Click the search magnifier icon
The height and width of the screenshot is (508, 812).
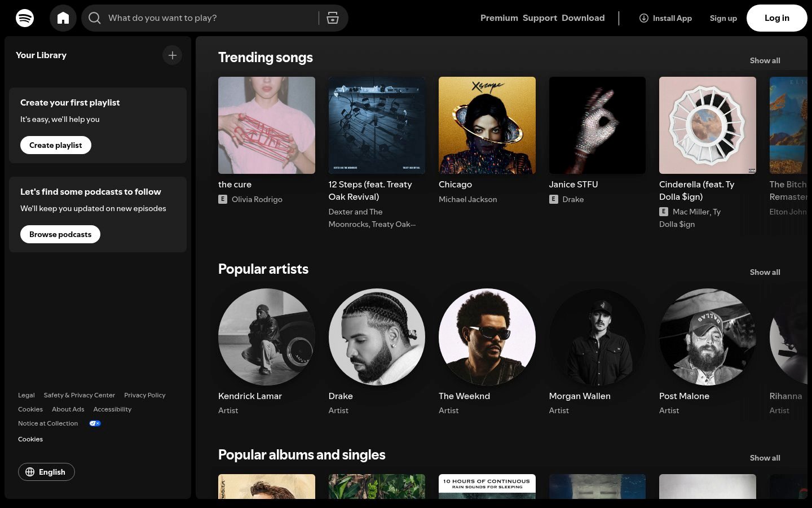[95, 18]
